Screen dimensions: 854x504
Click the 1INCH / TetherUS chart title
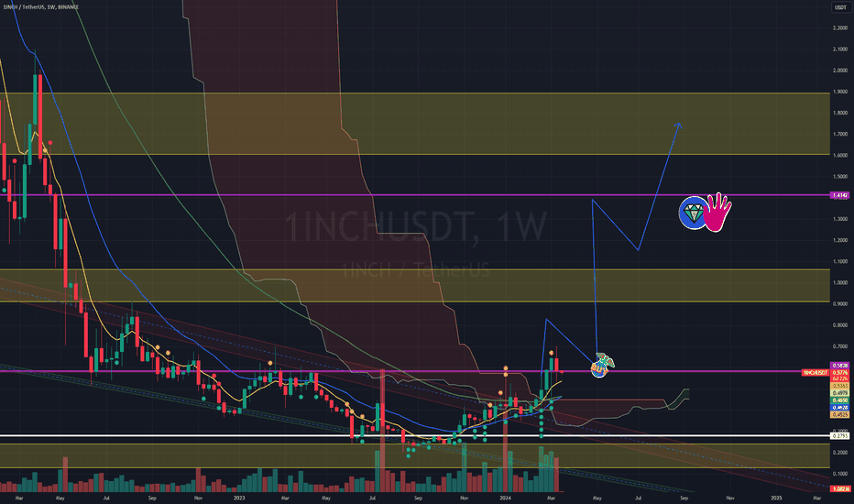[x=40, y=7]
